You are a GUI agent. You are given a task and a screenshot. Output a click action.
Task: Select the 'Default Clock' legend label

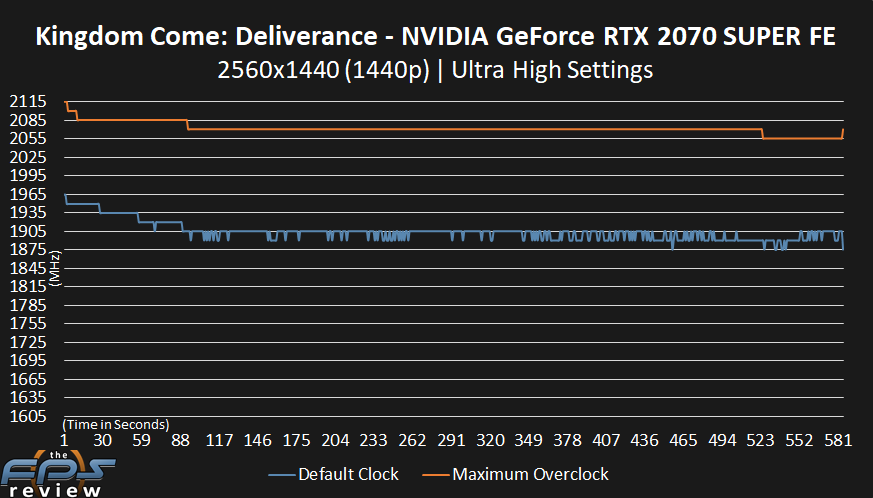click(x=349, y=474)
